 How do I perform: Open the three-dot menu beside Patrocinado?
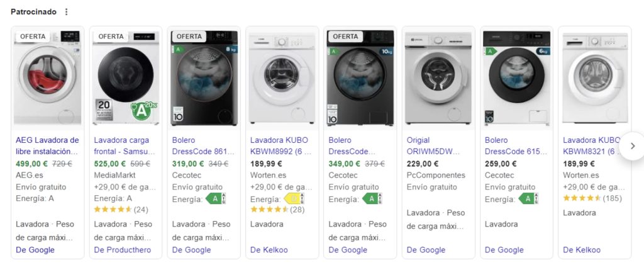pos(67,12)
